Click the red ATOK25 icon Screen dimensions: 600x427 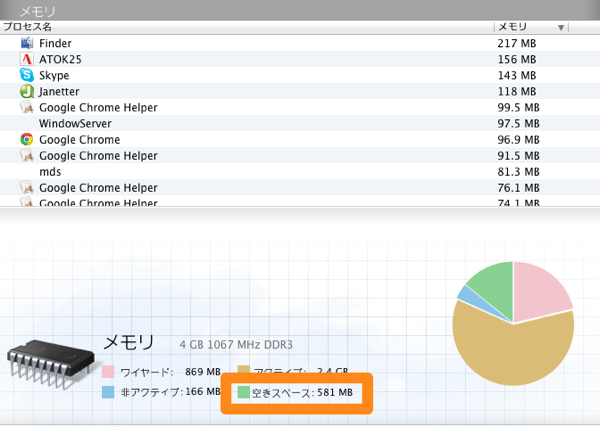26,59
